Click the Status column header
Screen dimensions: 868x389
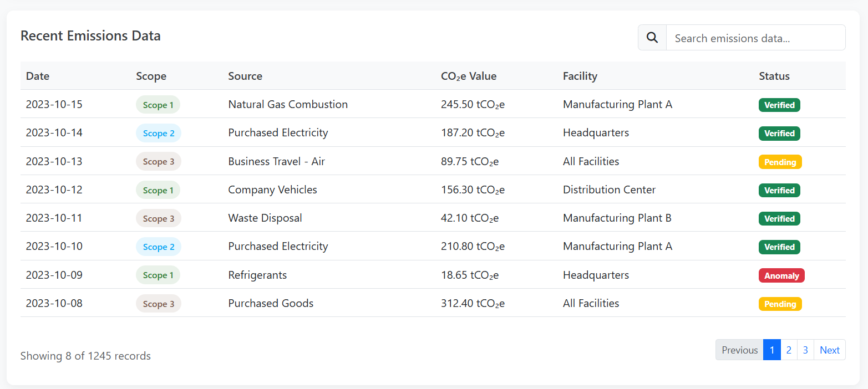point(774,76)
